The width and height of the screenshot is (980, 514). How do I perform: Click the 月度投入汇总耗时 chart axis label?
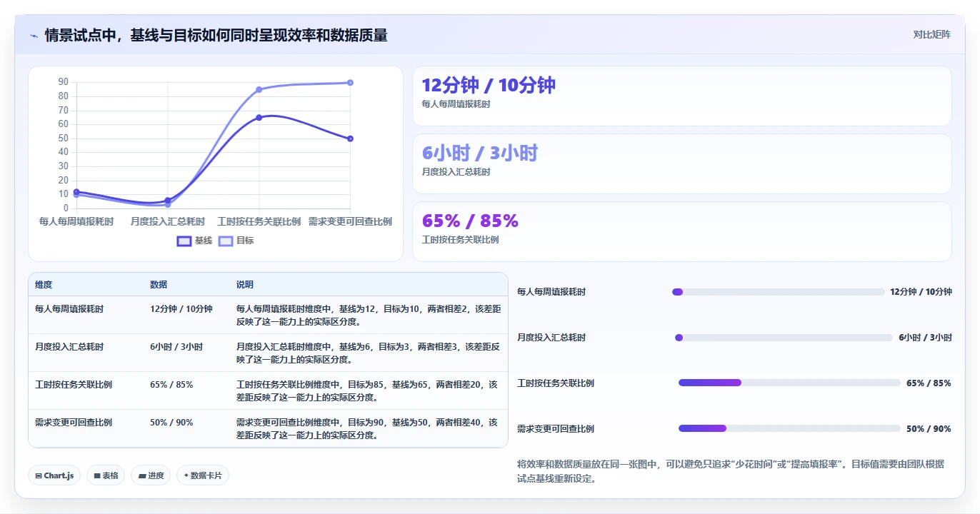coord(168,222)
